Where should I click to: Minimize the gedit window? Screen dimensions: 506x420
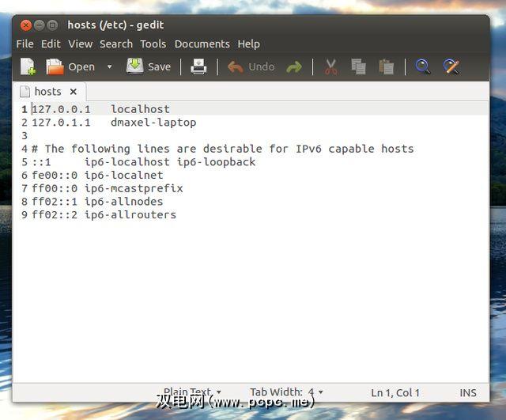40,25
